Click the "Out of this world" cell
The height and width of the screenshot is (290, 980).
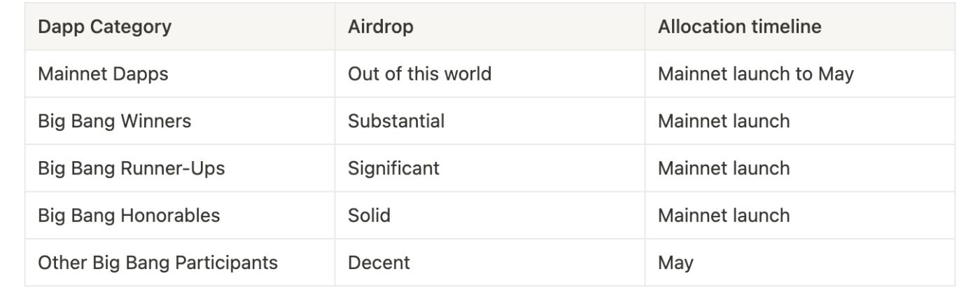pos(419,74)
